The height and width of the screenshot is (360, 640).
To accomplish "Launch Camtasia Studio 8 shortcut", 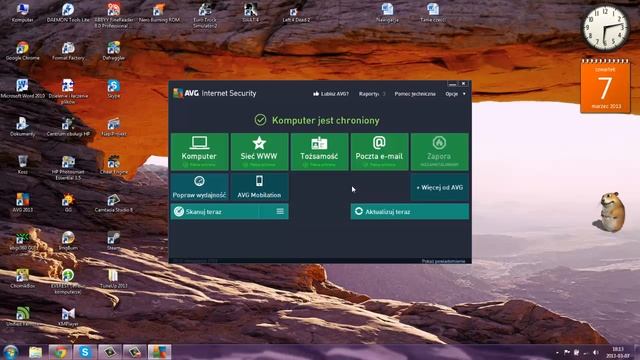I will [113, 202].
